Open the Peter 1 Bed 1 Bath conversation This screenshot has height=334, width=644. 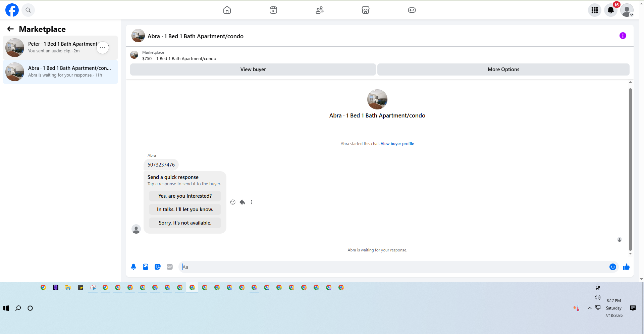tap(60, 48)
